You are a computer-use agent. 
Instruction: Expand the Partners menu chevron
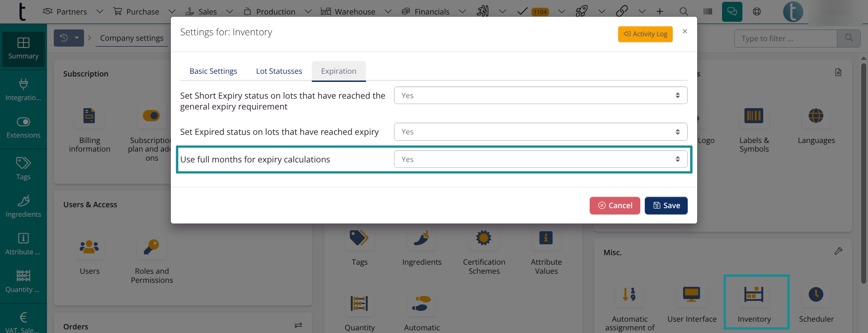coord(100,11)
